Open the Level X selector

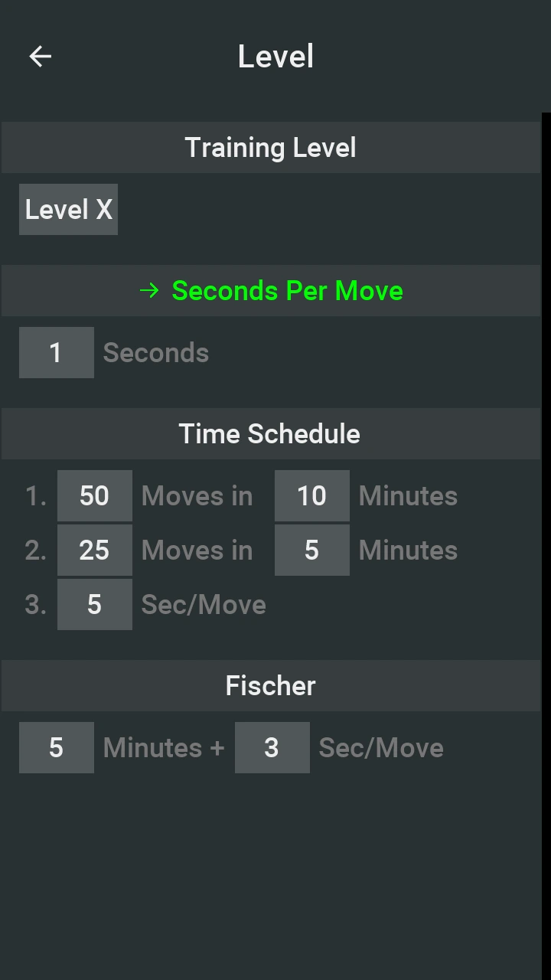pos(68,209)
